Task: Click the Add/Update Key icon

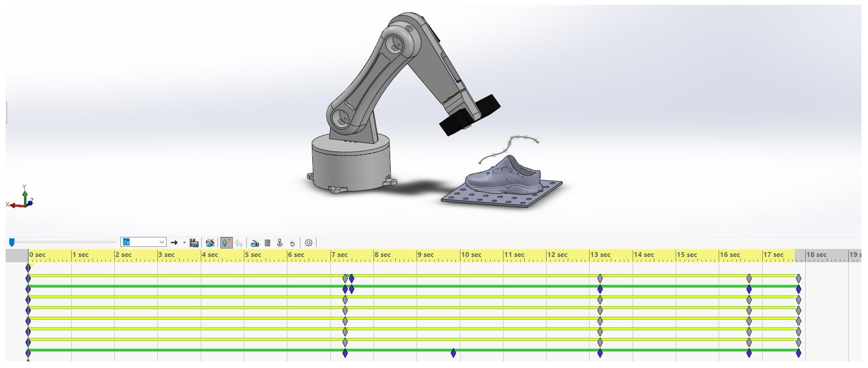Action: tap(239, 243)
